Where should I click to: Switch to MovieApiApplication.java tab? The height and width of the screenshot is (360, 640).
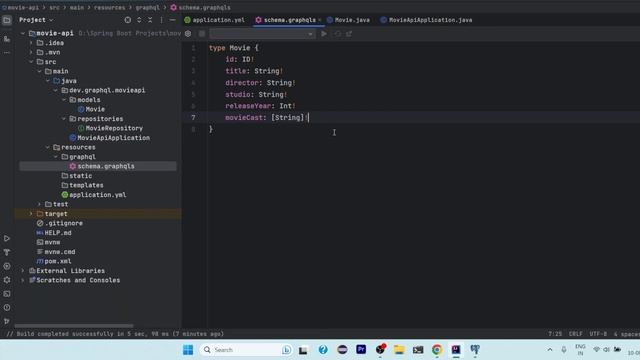click(x=426, y=20)
